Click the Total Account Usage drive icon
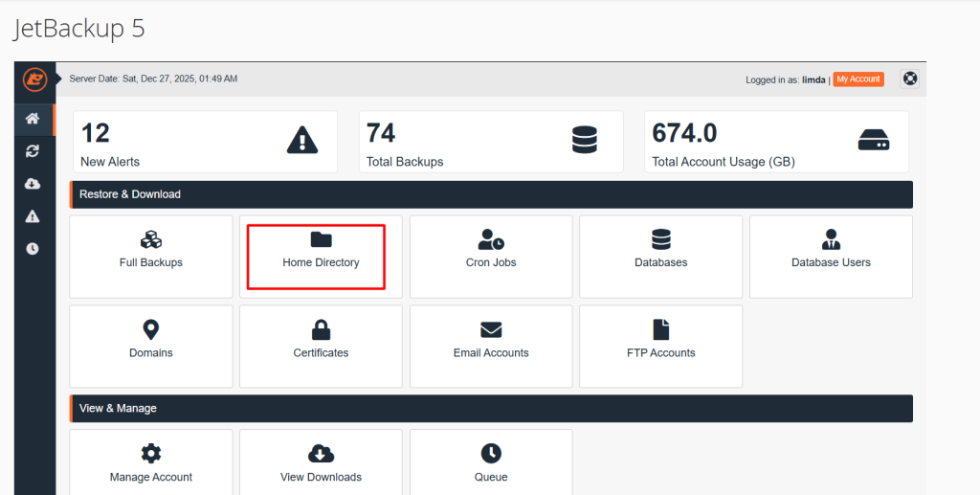 874,140
